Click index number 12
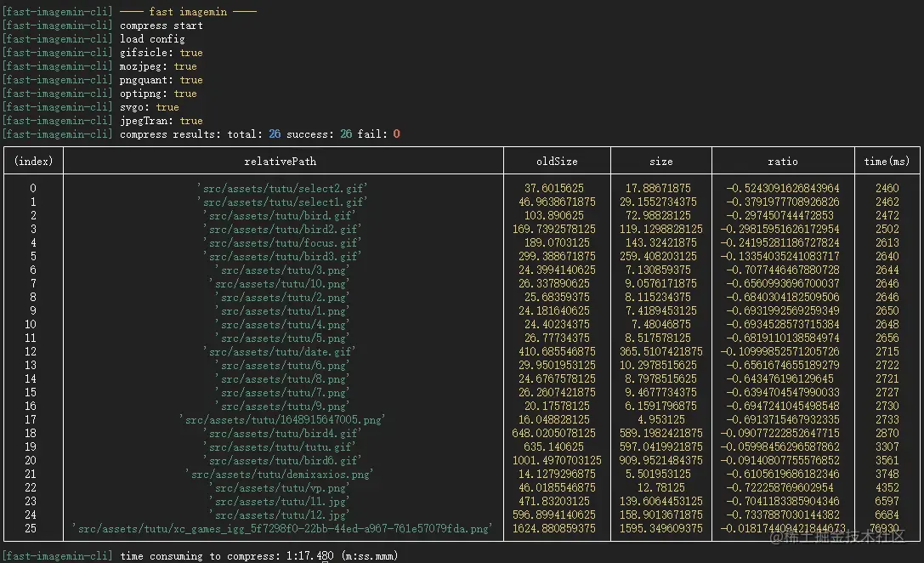This screenshot has height=563, width=924. click(x=31, y=351)
